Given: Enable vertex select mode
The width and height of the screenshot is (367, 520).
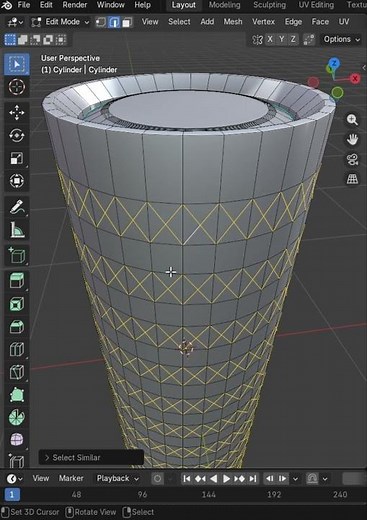Looking at the screenshot, I should pyautogui.click(x=101, y=22).
